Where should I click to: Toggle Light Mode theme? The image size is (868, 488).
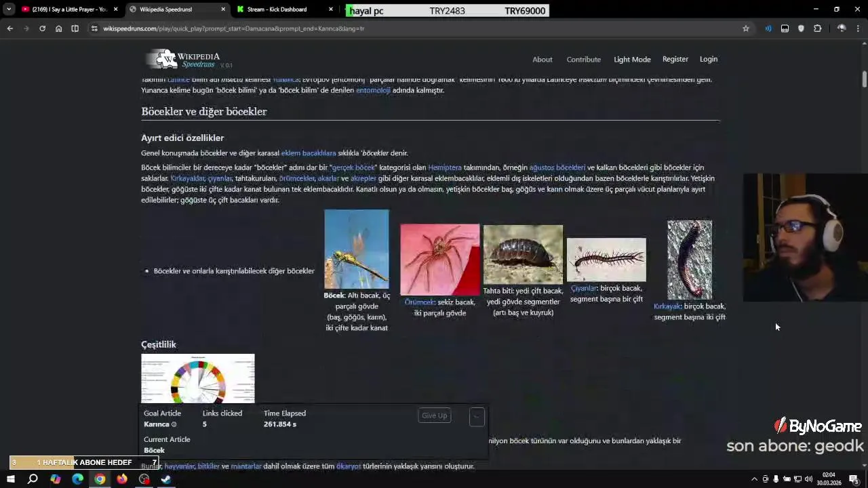632,60
